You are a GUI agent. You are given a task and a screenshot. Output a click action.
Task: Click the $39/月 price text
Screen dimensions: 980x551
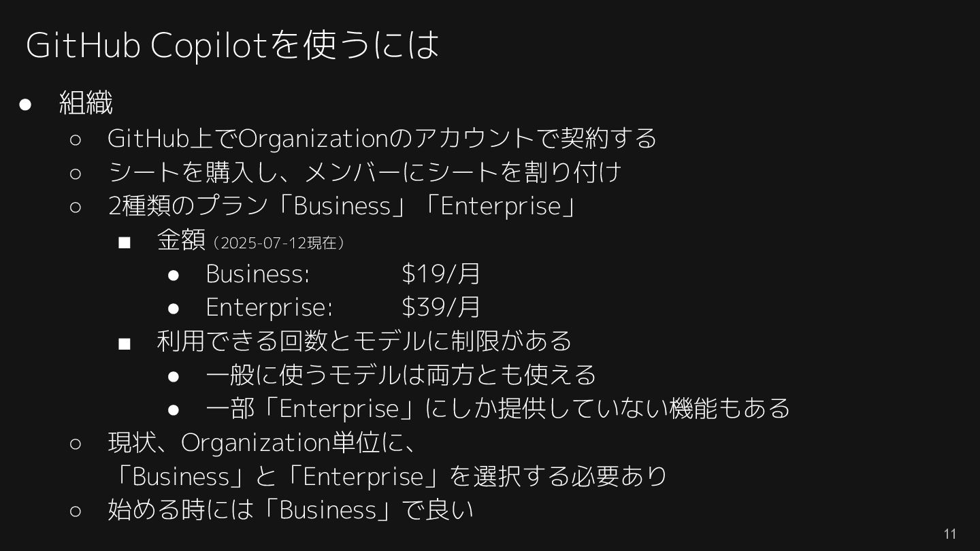[x=441, y=307]
